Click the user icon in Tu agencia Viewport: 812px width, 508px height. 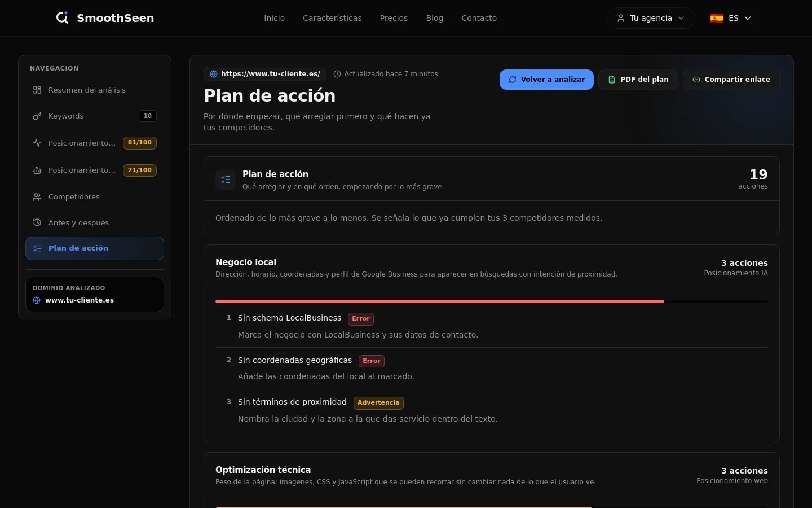point(621,18)
